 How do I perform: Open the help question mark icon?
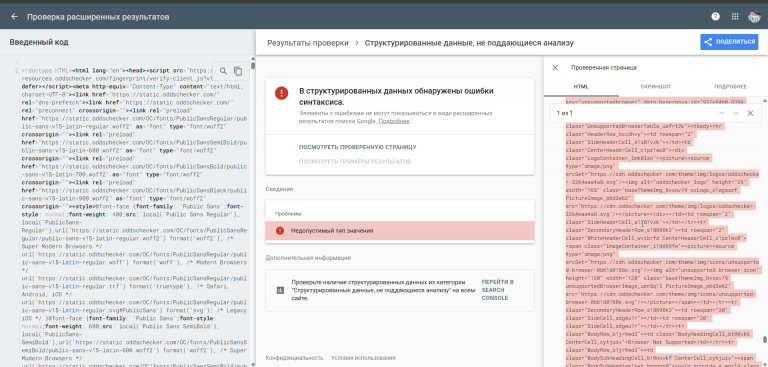click(716, 16)
